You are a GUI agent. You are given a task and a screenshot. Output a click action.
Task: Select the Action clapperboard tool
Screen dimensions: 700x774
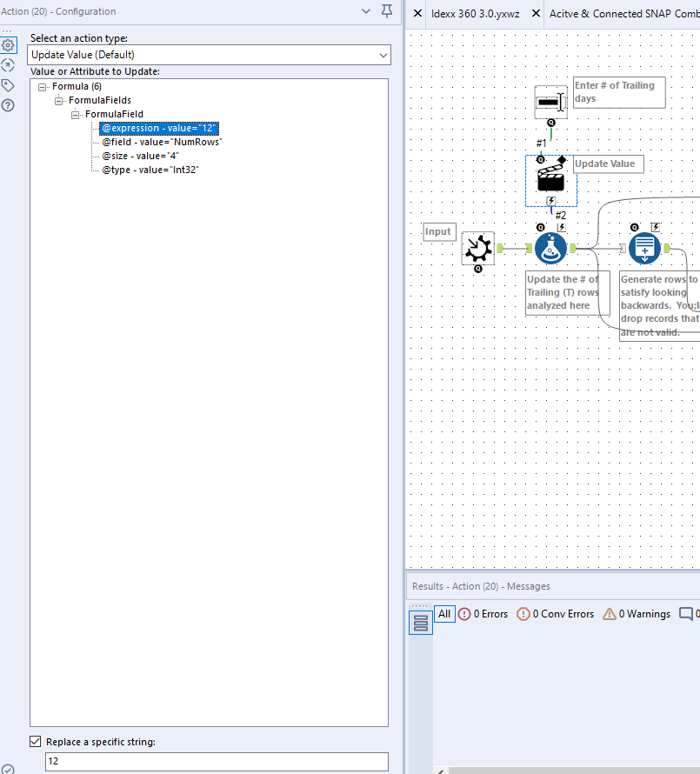pyautogui.click(x=550, y=178)
